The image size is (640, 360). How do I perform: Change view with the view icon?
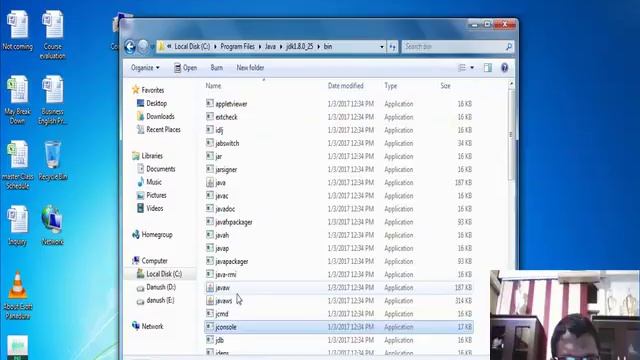(462, 68)
